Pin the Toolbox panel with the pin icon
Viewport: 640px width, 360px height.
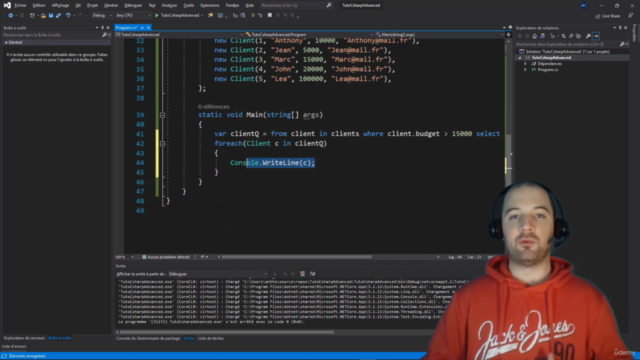coord(102,28)
